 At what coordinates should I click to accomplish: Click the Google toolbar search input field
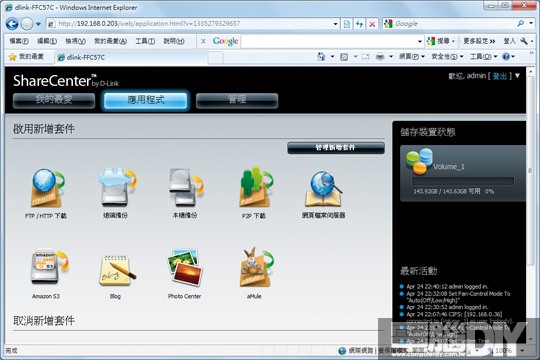[x=332, y=41]
